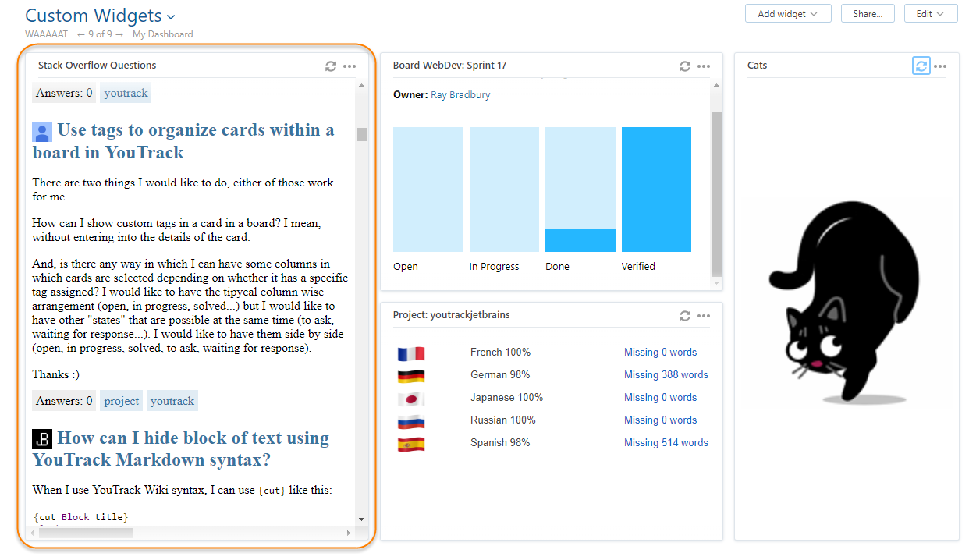
Task: Open 'How can I hide block of text' question
Action: [181, 448]
